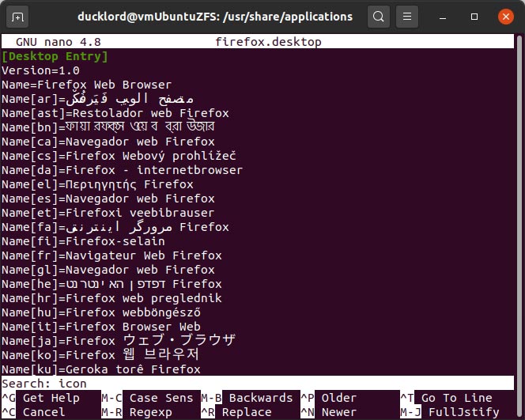
Task: Click the Name[ca]=Navegador web Firefox line
Action: pos(108,142)
